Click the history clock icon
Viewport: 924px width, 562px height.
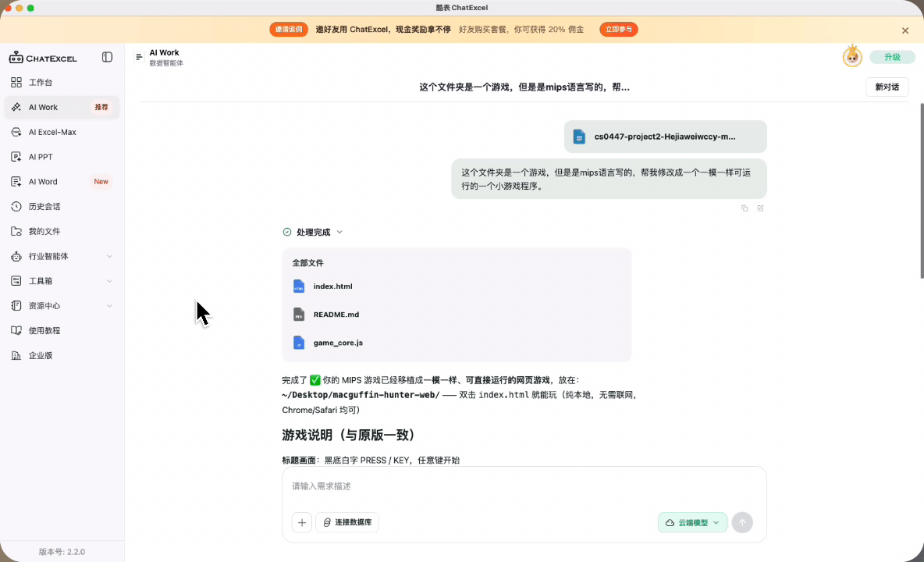(x=16, y=206)
